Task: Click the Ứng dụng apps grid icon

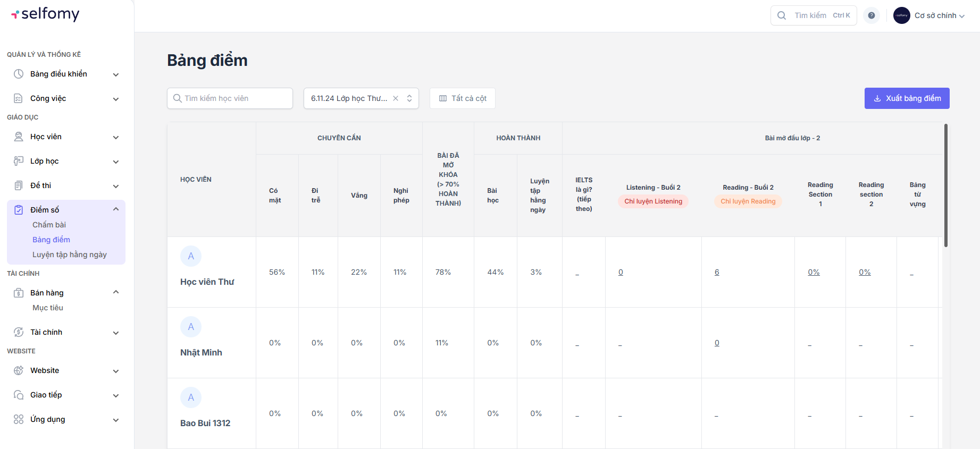Action: [19, 419]
